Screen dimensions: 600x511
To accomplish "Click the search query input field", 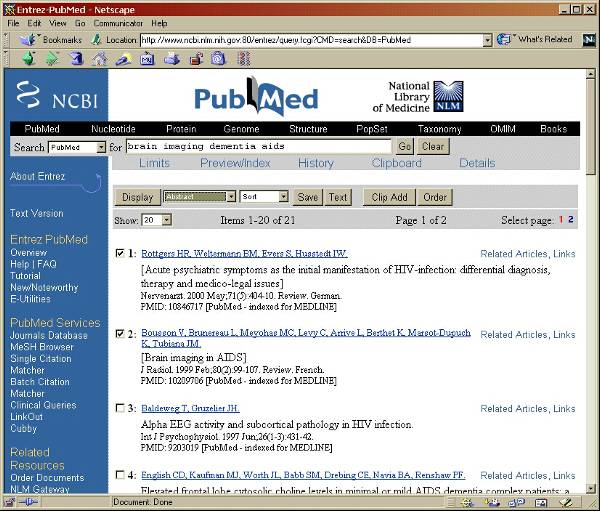I will (259, 146).
